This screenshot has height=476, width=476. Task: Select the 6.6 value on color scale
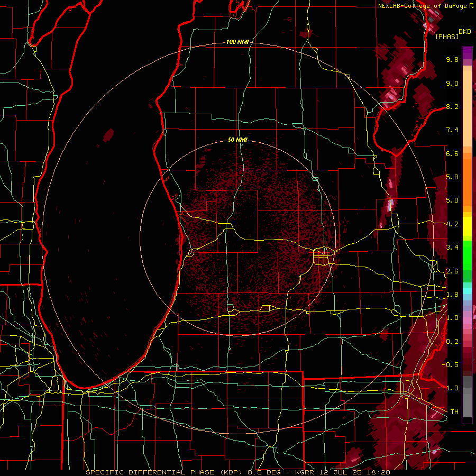[452, 153]
